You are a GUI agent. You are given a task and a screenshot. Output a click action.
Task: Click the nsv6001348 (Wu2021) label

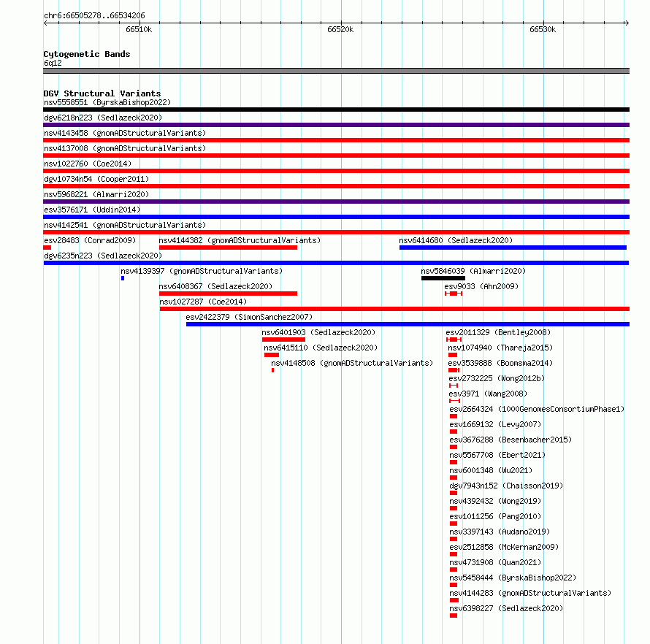pyautogui.click(x=491, y=470)
